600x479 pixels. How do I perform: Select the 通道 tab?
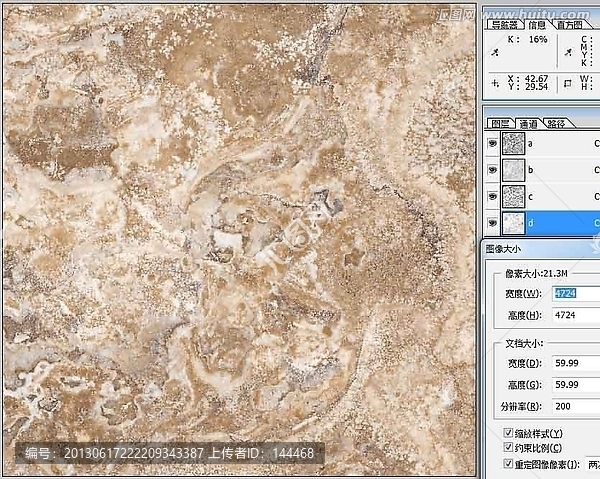tap(528, 124)
